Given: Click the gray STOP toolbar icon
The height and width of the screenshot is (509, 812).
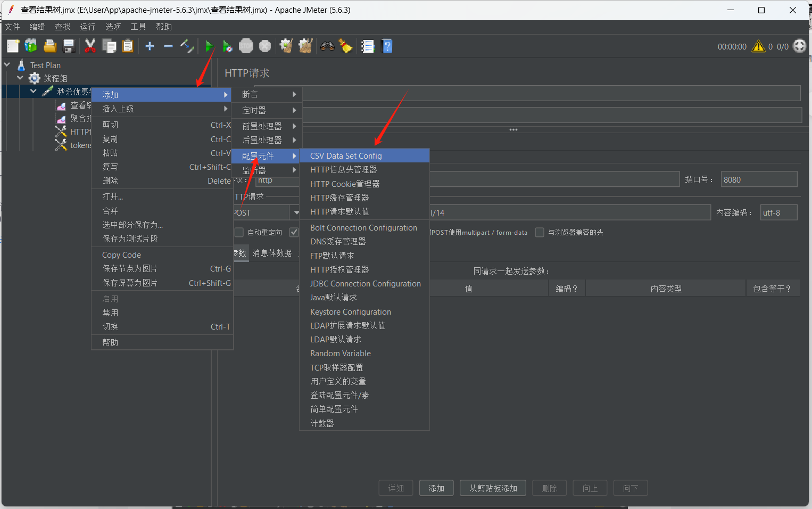Looking at the screenshot, I should (x=246, y=46).
